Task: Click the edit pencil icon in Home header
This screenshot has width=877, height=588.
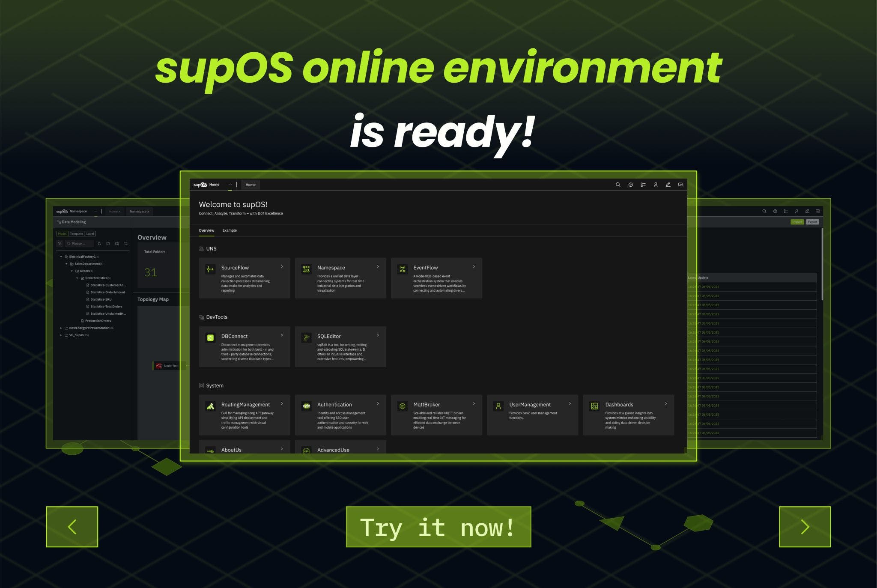Action: pyautogui.click(x=668, y=185)
